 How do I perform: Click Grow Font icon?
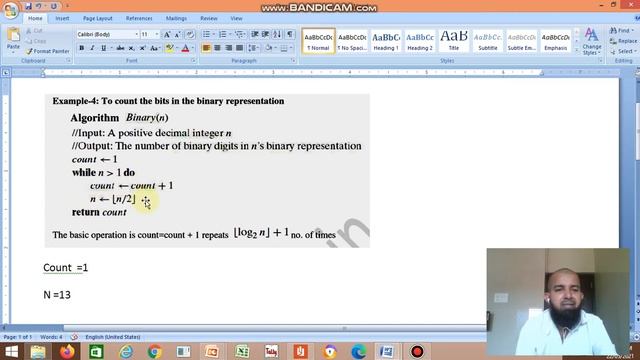167,35
